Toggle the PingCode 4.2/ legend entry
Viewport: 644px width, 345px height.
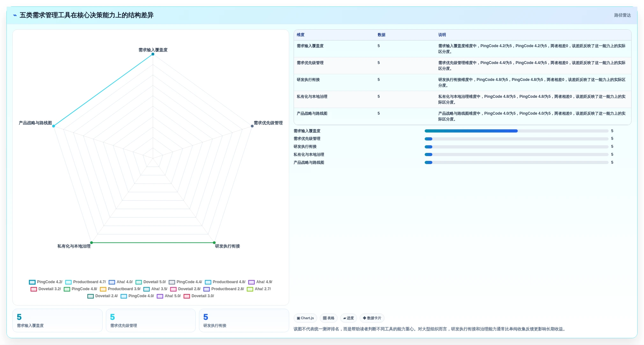pos(46,282)
